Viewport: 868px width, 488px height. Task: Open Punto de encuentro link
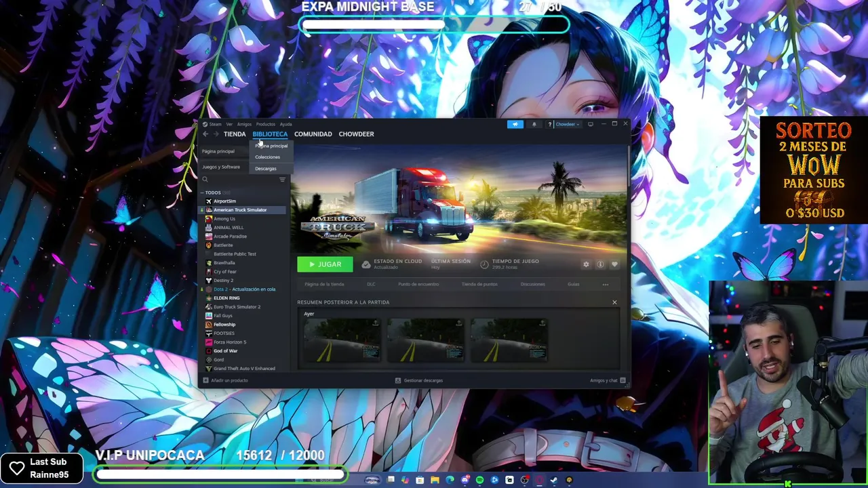click(418, 285)
